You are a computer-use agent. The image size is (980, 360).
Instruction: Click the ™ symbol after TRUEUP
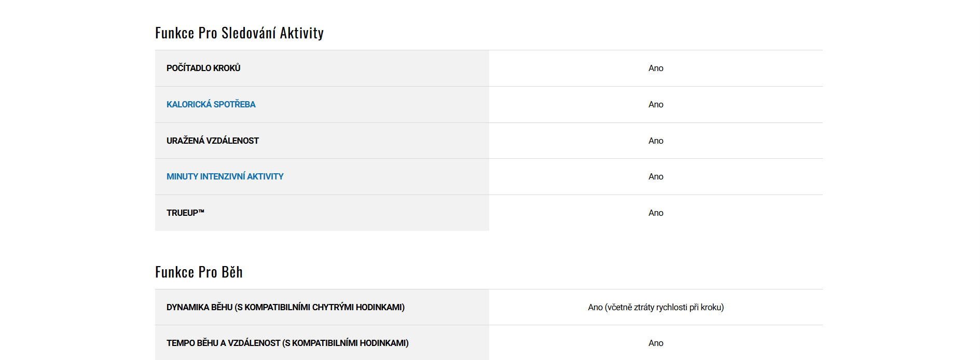pos(201,211)
